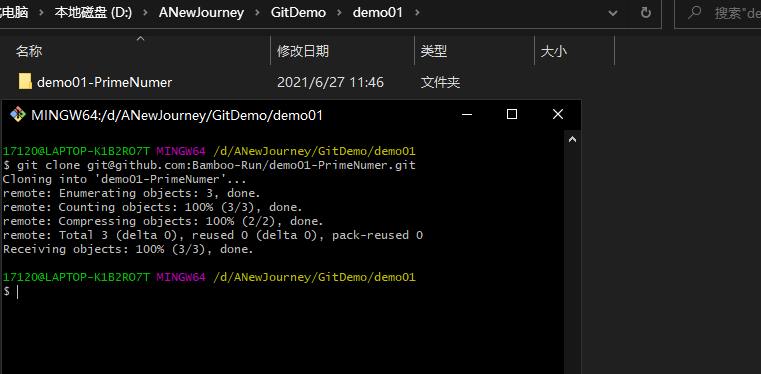Maximize the MINGW64 terminal window
This screenshot has height=374, width=761.
(512, 114)
